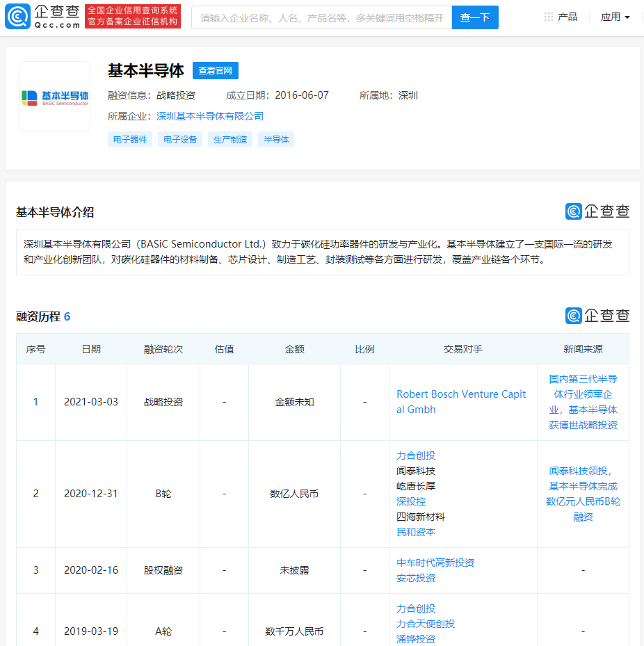The height and width of the screenshot is (646, 644).
Task: Select the 电子器件 tag
Action: click(x=130, y=139)
